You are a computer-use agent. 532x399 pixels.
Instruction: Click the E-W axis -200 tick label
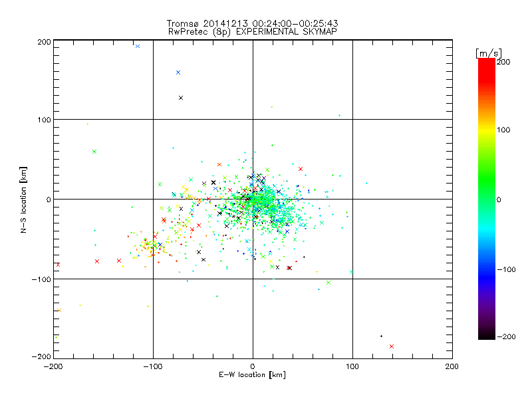53,366
